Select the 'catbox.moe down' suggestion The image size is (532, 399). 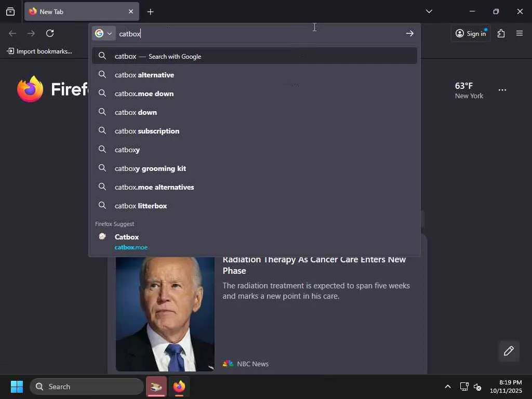255,94
